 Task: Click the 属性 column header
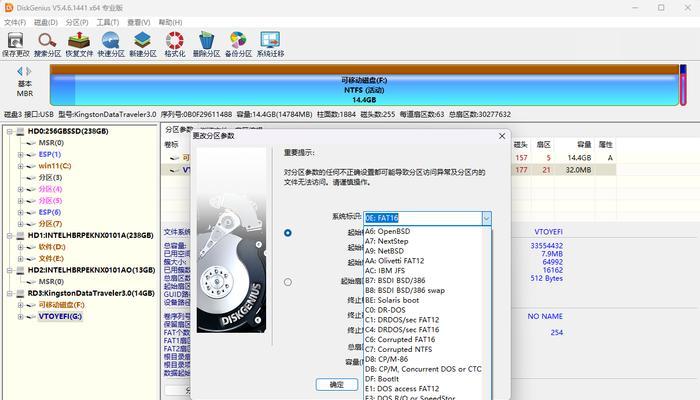[x=605, y=145]
